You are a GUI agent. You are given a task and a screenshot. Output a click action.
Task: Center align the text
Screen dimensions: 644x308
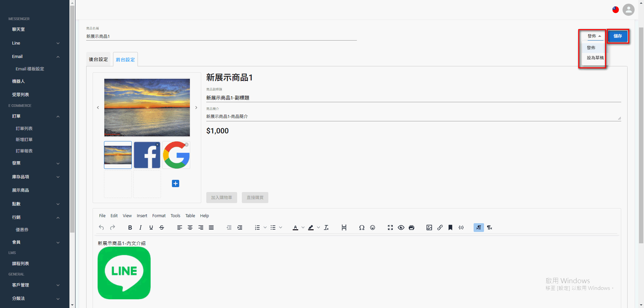point(190,228)
